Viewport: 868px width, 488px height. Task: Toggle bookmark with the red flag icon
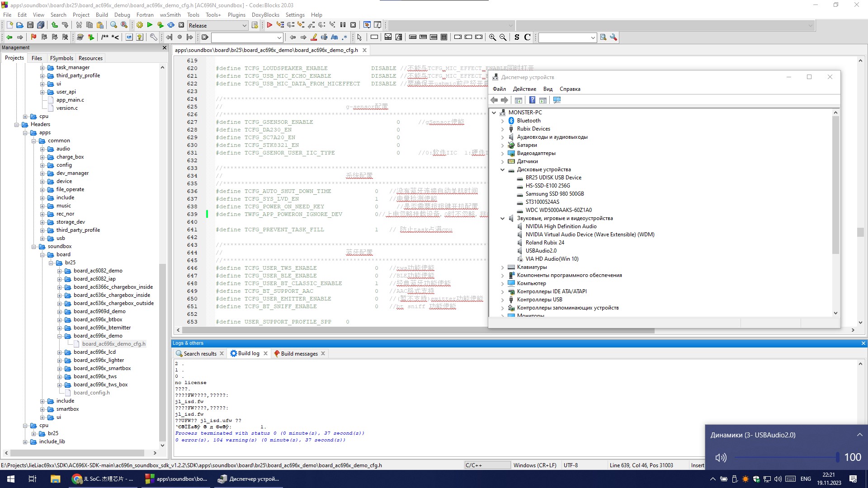(33, 37)
